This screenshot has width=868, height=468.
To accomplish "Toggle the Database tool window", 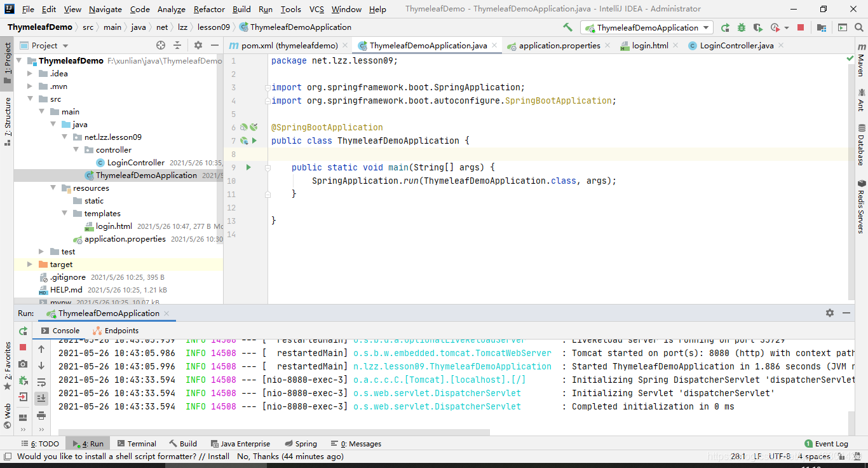I will (861, 144).
